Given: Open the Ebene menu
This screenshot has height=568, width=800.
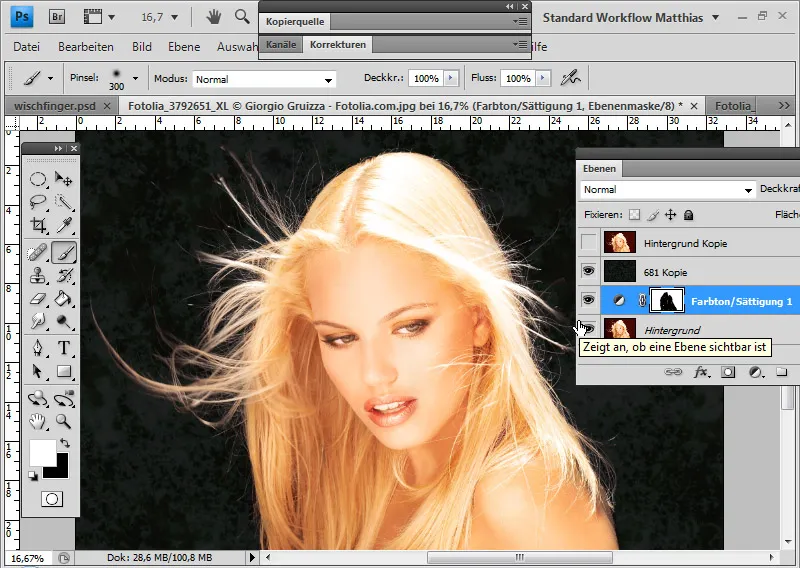Looking at the screenshot, I should pyautogui.click(x=184, y=46).
